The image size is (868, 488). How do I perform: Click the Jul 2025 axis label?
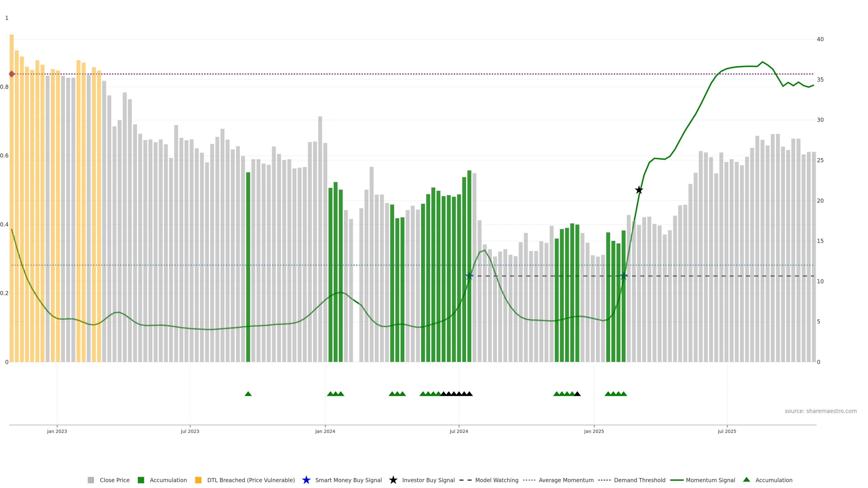point(727,432)
